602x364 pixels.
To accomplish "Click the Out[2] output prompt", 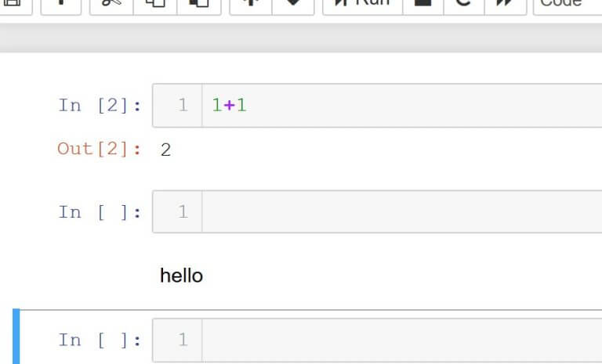I will click(100, 149).
